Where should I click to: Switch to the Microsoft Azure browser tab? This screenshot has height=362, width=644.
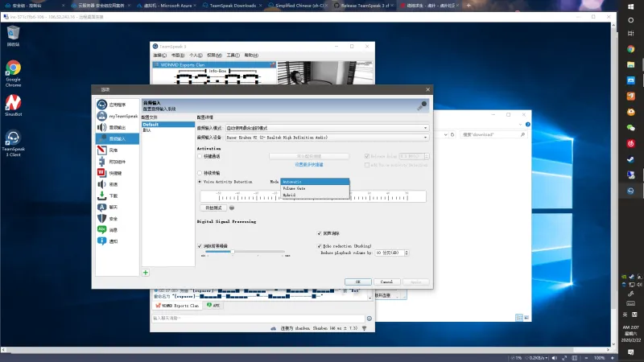point(167,6)
